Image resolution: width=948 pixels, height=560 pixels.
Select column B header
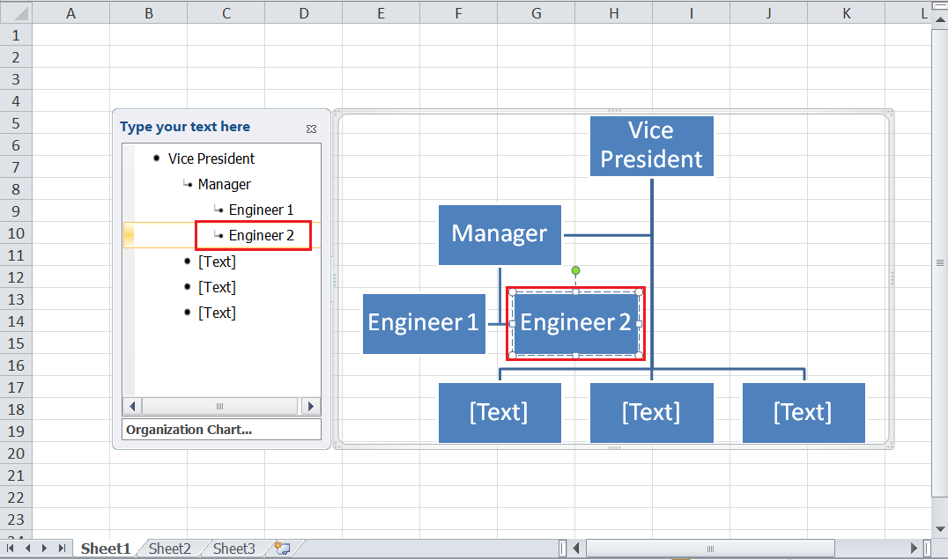[x=149, y=12]
